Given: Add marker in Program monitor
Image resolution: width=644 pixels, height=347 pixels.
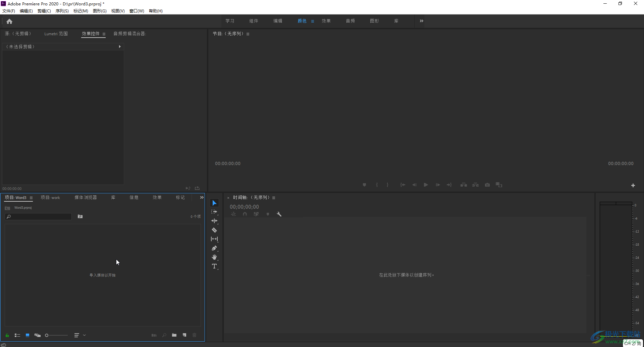Looking at the screenshot, I should 365,185.
